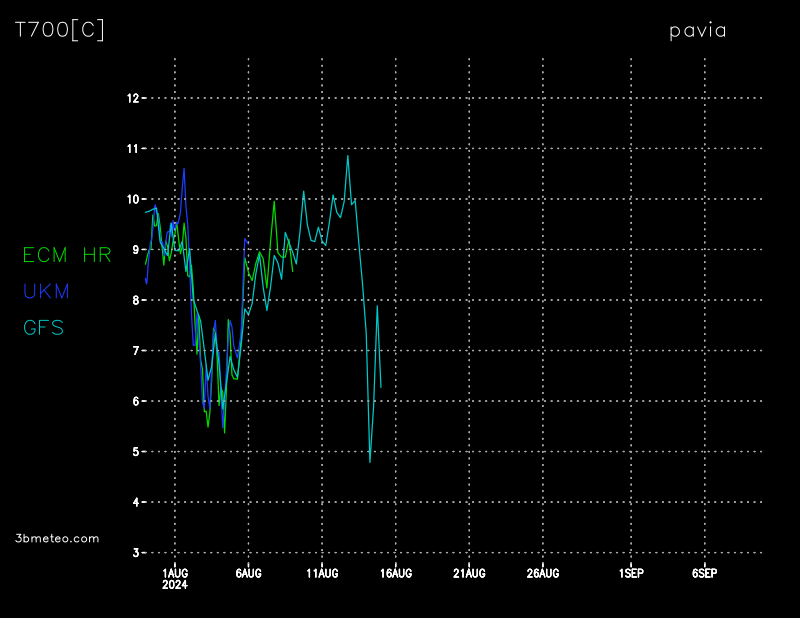
Task: Click the pavia location label
Action: [x=697, y=31]
